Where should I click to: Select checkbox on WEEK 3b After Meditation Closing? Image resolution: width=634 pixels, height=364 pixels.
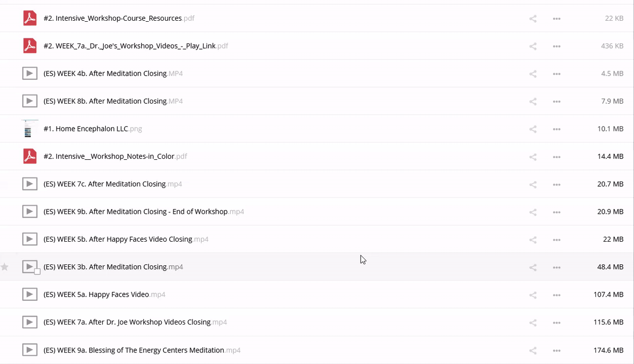coord(37,271)
